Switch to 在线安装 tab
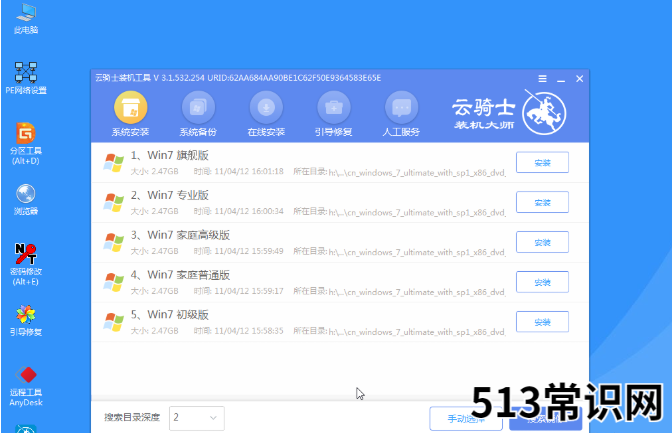 (x=266, y=114)
